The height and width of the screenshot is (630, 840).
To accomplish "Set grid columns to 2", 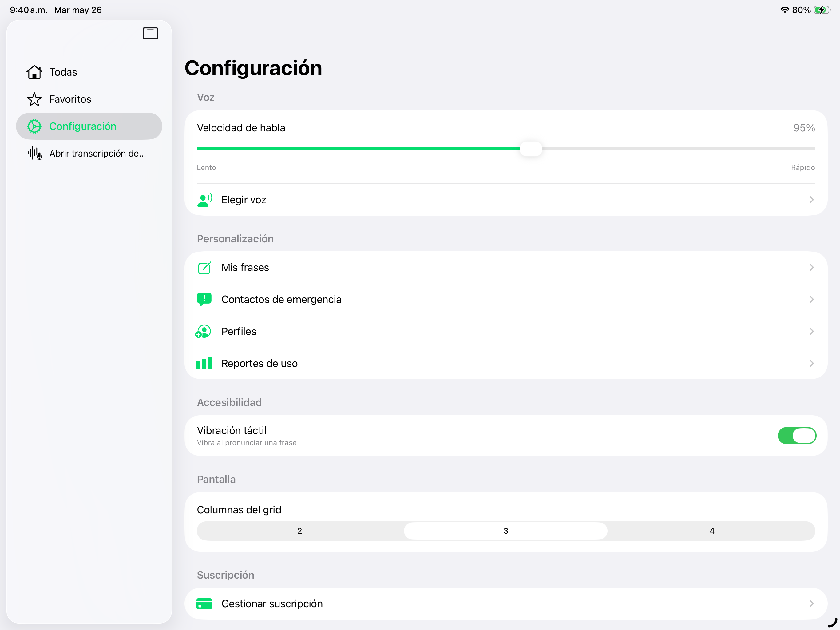I will click(x=299, y=531).
